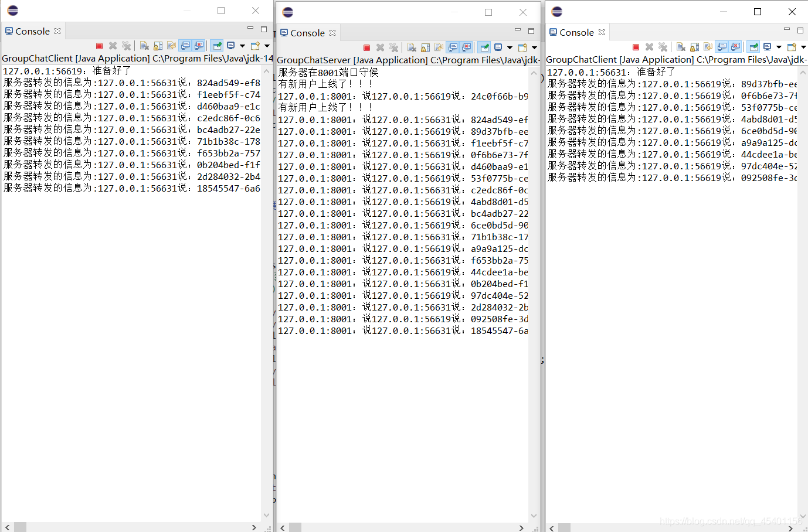Viewport: 808px width, 532px height.
Task: Toggle Word Wrap in the client 56631 console
Action: tap(708, 47)
